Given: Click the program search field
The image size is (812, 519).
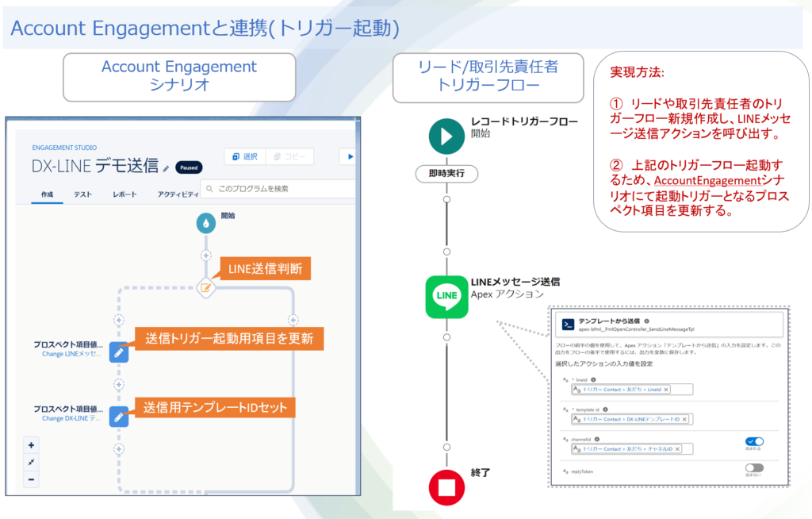Looking at the screenshot, I should [x=278, y=189].
